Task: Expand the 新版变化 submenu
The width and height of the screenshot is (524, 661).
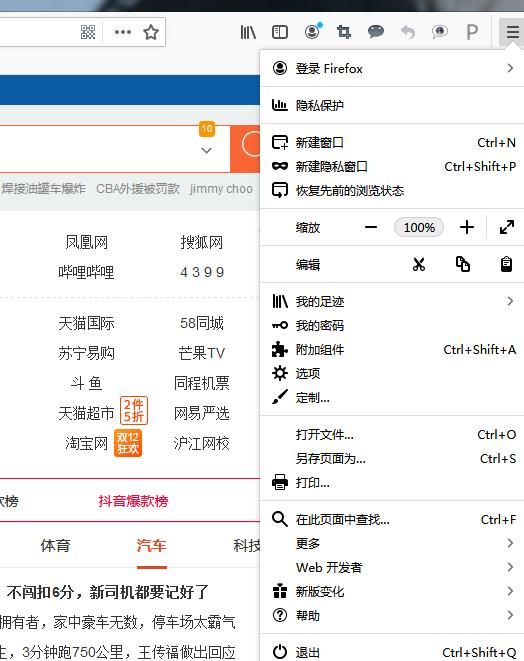Action: [x=392, y=591]
